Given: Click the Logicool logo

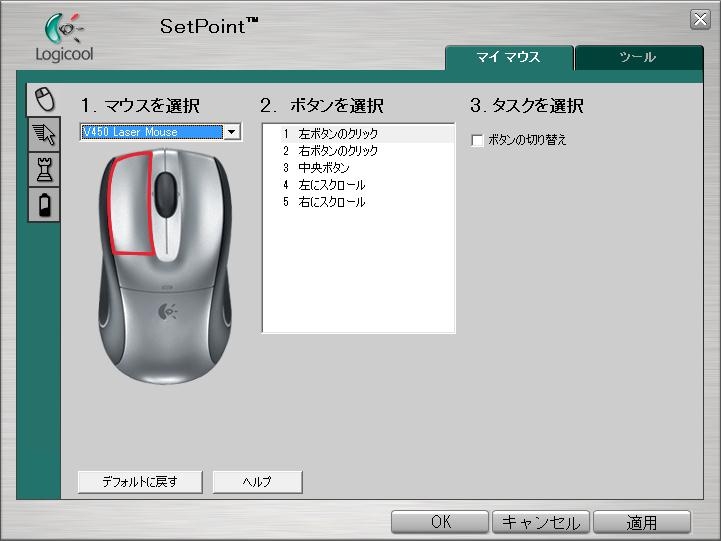Looking at the screenshot, I should click(x=64, y=38).
